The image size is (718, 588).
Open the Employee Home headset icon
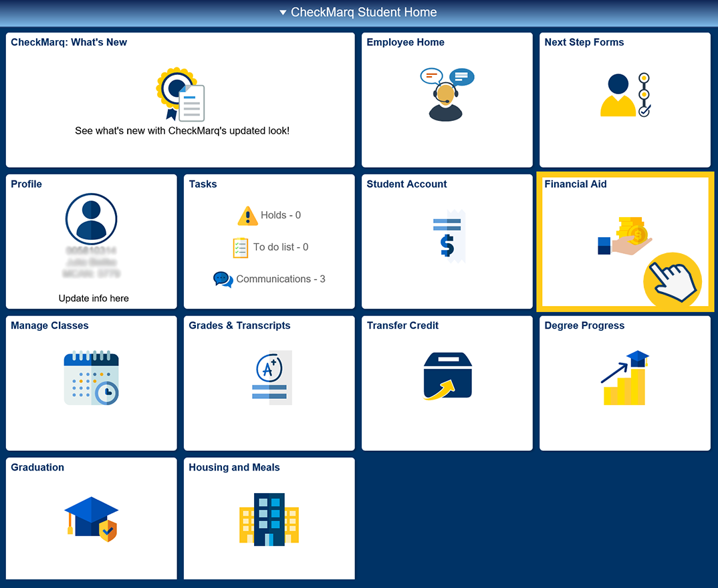point(447,94)
